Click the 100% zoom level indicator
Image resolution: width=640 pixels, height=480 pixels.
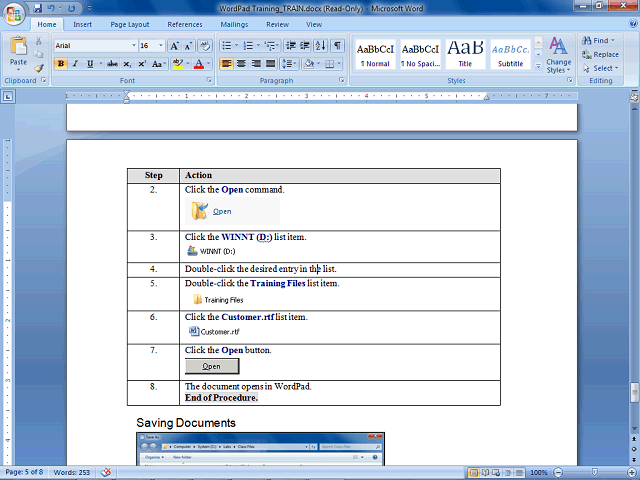coord(539,473)
